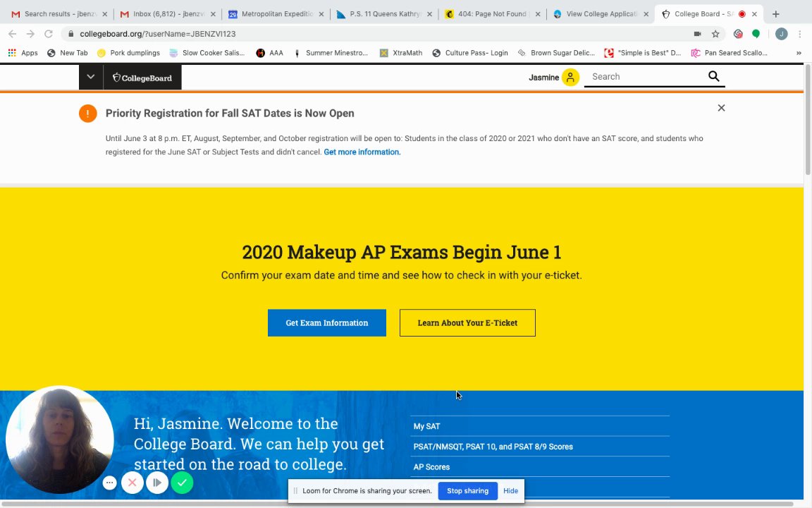Click the Get Exam Information button

327,323
